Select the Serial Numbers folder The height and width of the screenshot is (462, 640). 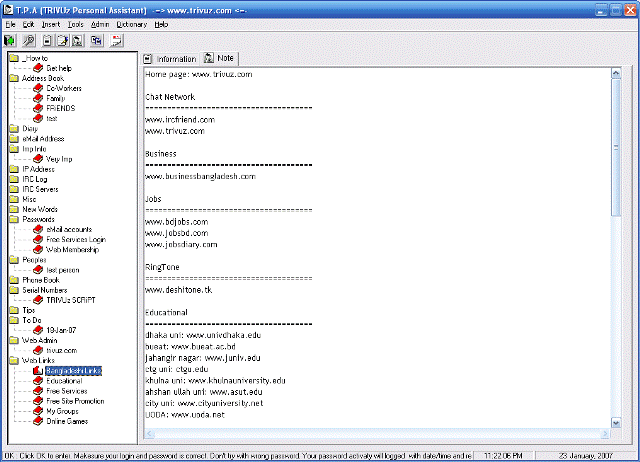click(x=44, y=290)
